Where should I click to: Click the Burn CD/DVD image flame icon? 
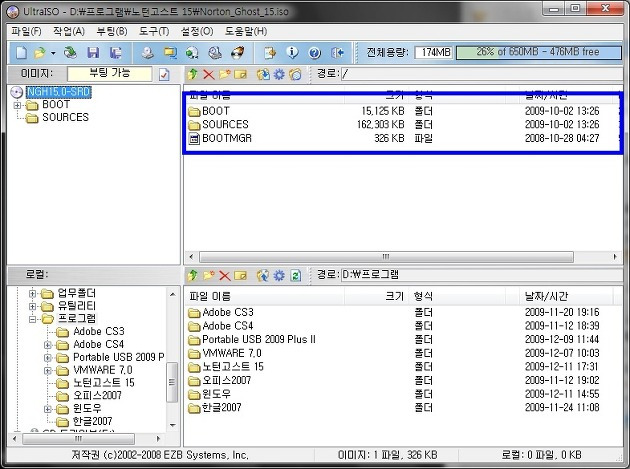pos(238,52)
